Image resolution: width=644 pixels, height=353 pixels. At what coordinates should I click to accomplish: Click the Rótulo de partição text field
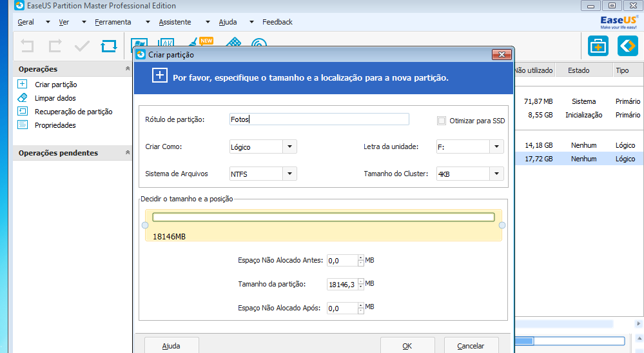click(319, 119)
